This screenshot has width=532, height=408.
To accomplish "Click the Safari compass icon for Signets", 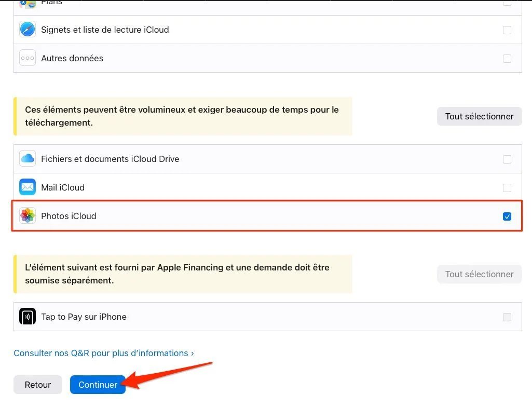I will pos(28,29).
